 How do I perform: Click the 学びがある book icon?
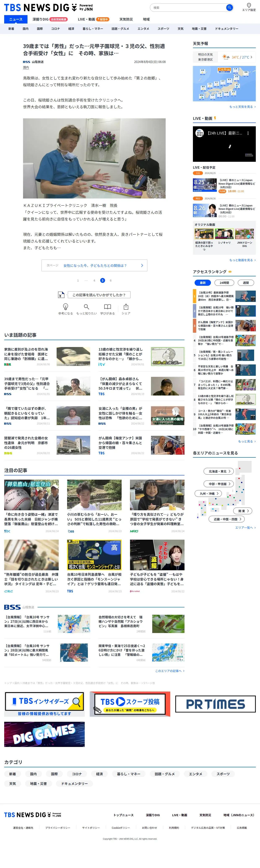tap(107, 307)
